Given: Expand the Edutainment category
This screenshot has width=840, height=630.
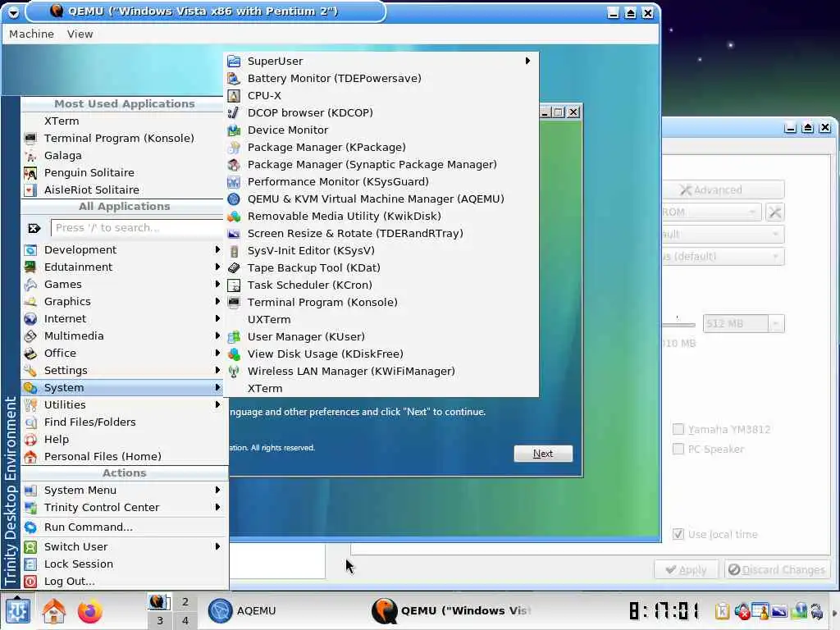Looking at the screenshot, I should [x=122, y=267].
